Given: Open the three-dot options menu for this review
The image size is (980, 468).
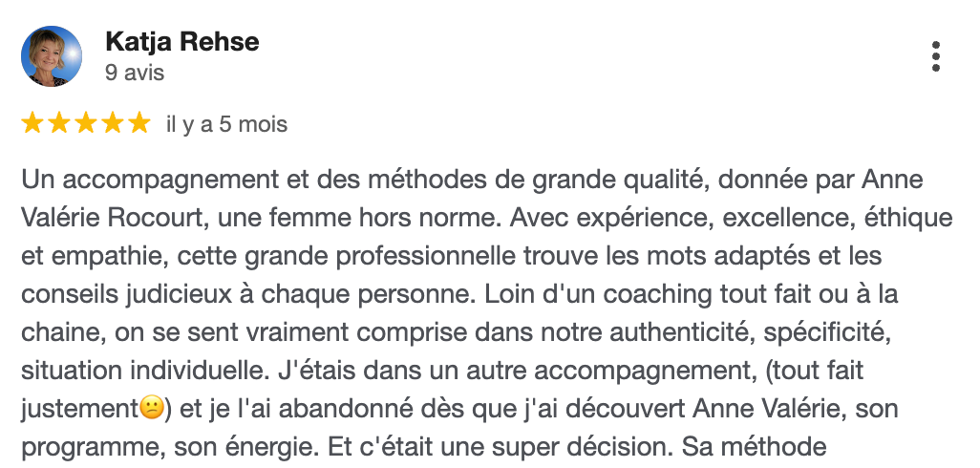Looking at the screenshot, I should tap(935, 57).
